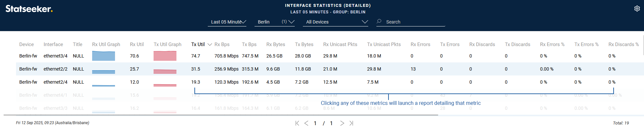This screenshot has width=644, height=132.
Task: Click the Statseeker logo
Action: tap(29, 9)
